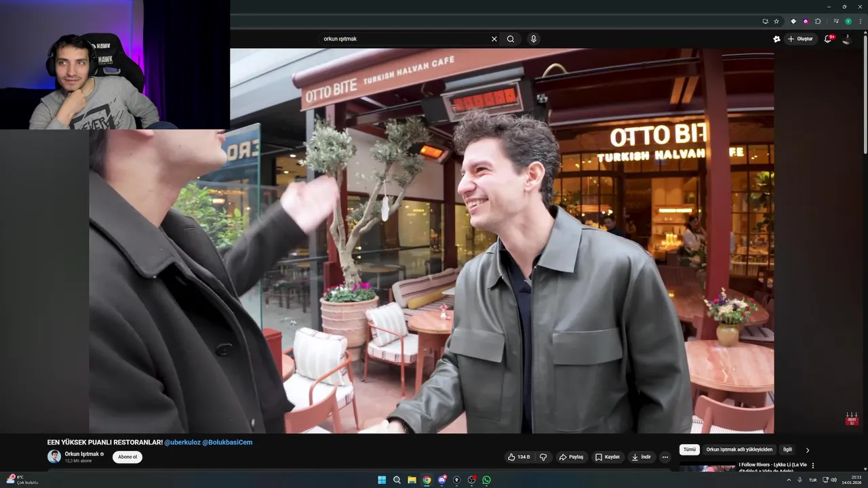Open File Explorer from the taskbar
This screenshot has height=488, width=868.
pos(412,480)
